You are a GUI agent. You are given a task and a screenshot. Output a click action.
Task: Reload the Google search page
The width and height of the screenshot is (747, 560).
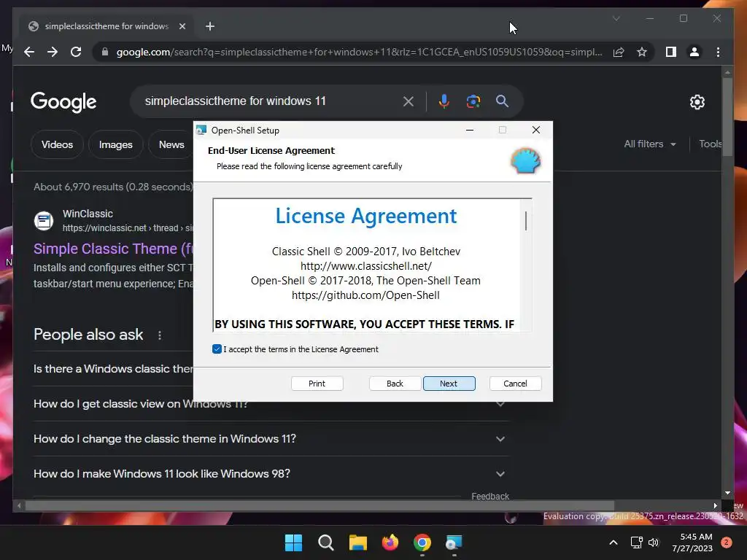(x=76, y=52)
